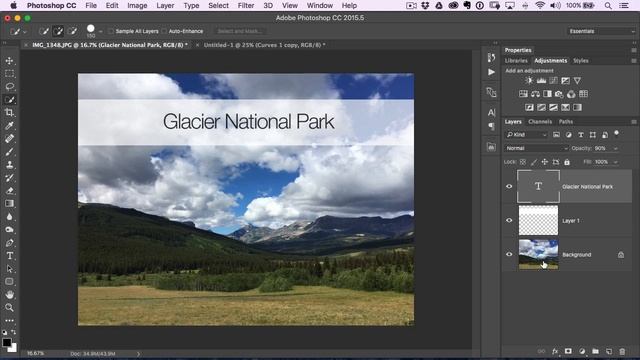Select the Lasso tool
640x360 pixels.
(x=9, y=87)
